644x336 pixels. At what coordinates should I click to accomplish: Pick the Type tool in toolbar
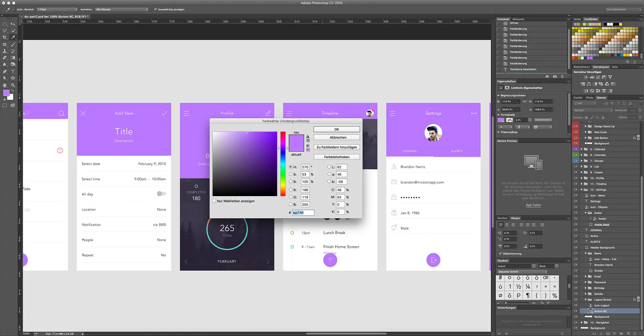[13, 71]
